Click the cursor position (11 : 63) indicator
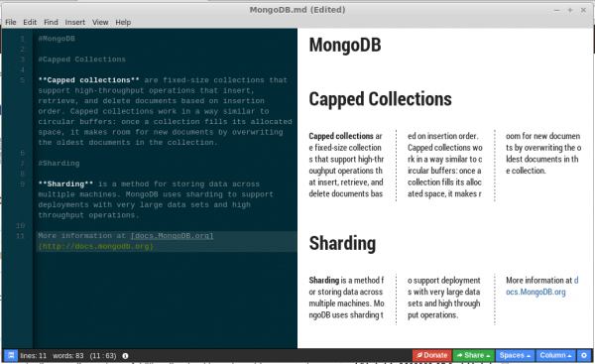The image size is (595, 364). click(x=103, y=356)
